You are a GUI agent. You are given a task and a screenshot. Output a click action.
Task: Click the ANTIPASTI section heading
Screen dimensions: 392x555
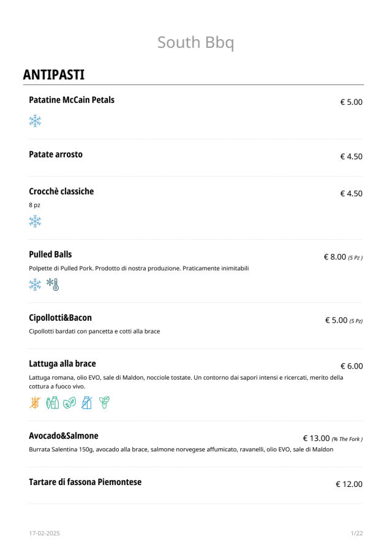(53, 75)
